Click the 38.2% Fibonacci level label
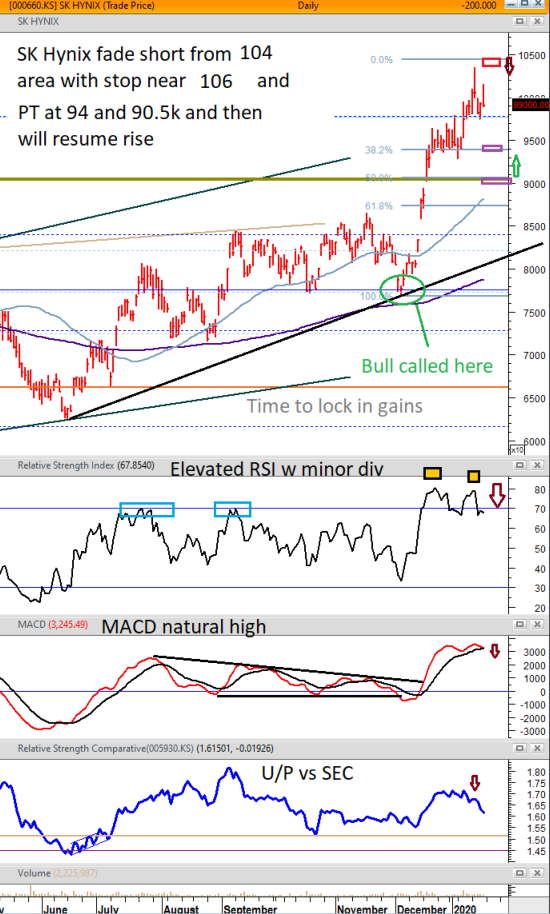Image resolution: width=550 pixels, height=914 pixels. coord(380,150)
